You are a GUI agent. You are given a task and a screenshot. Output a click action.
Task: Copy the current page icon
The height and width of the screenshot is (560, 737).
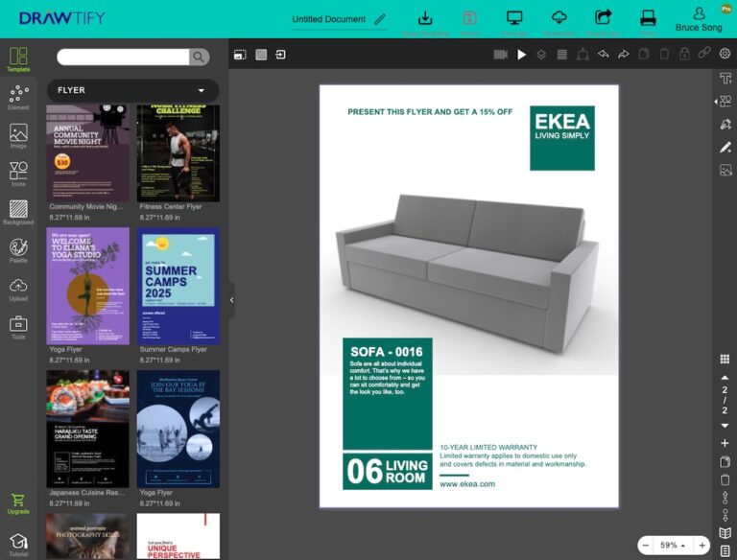pyautogui.click(x=725, y=462)
